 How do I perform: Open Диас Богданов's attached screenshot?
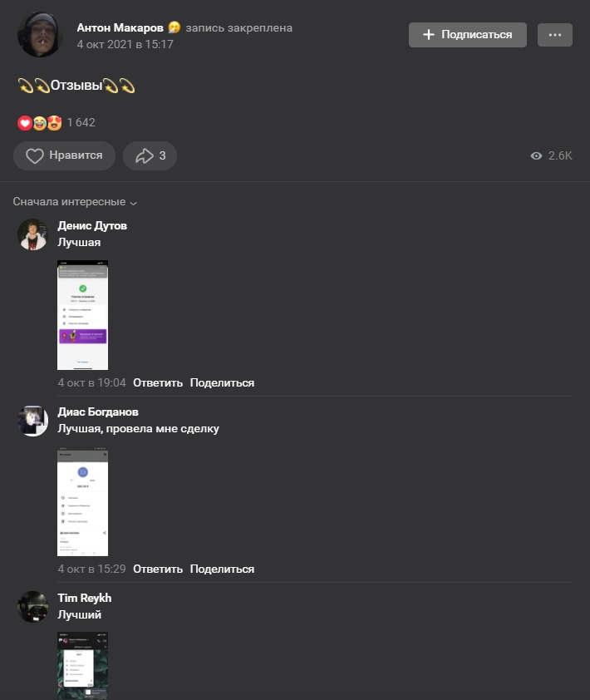click(x=82, y=501)
